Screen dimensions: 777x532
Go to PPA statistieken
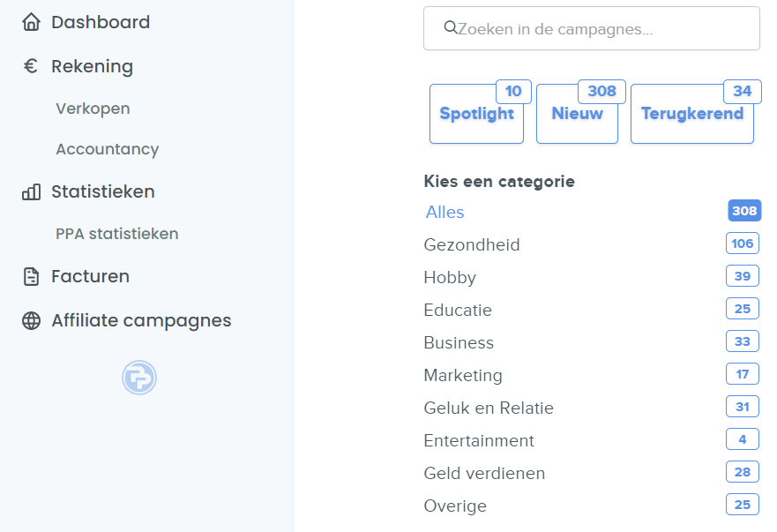[116, 234]
